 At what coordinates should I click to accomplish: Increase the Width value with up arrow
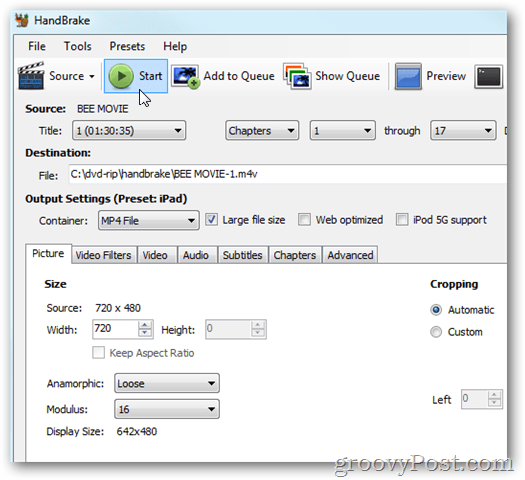tap(145, 325)
